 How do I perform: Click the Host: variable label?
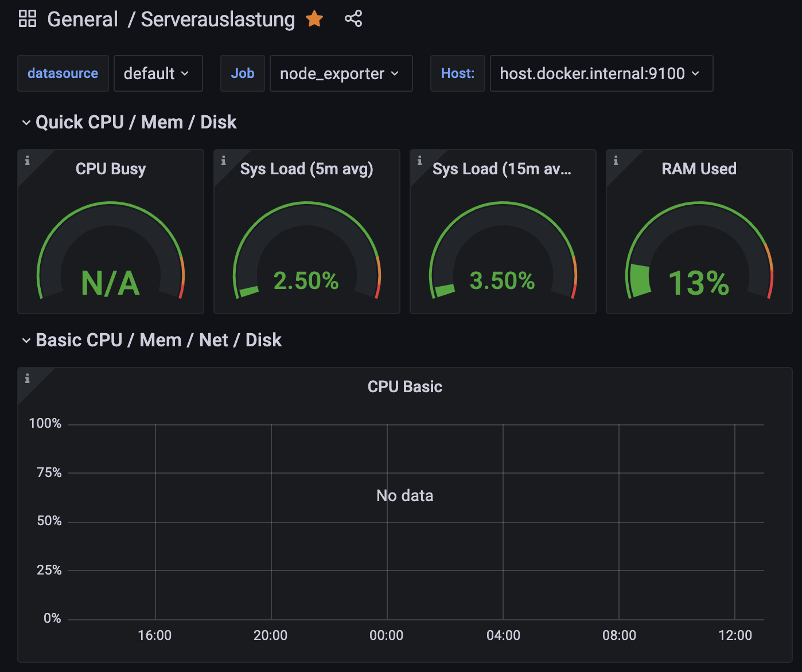457,73
